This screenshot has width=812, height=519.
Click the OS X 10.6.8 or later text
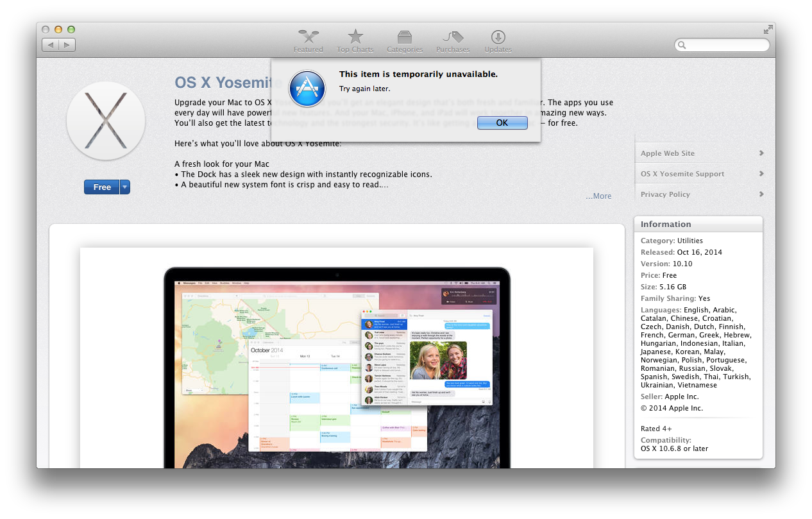coord(674,448)
